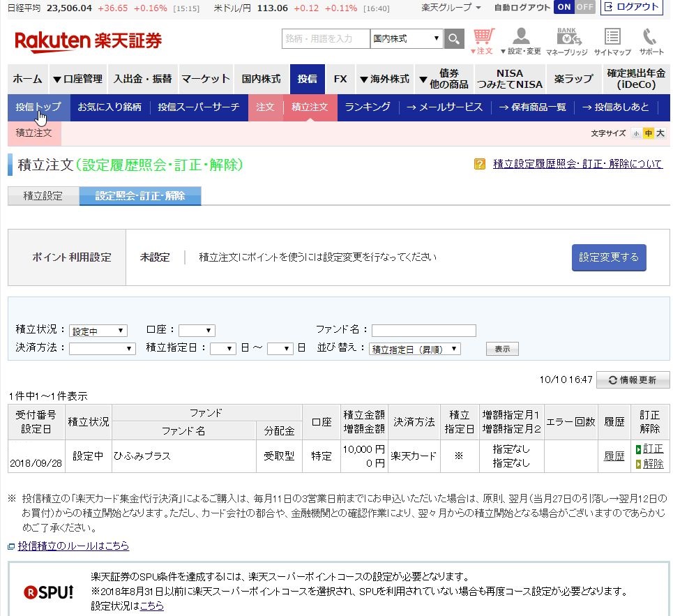Screen dimensions: 673x616
Task: Click 訂正 link for ひふみプラス
Action: click(653, 449)
